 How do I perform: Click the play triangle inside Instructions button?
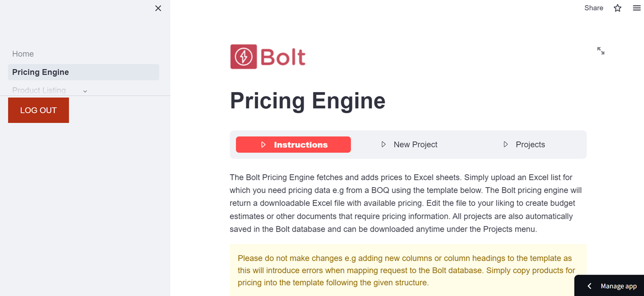point(264,144)
